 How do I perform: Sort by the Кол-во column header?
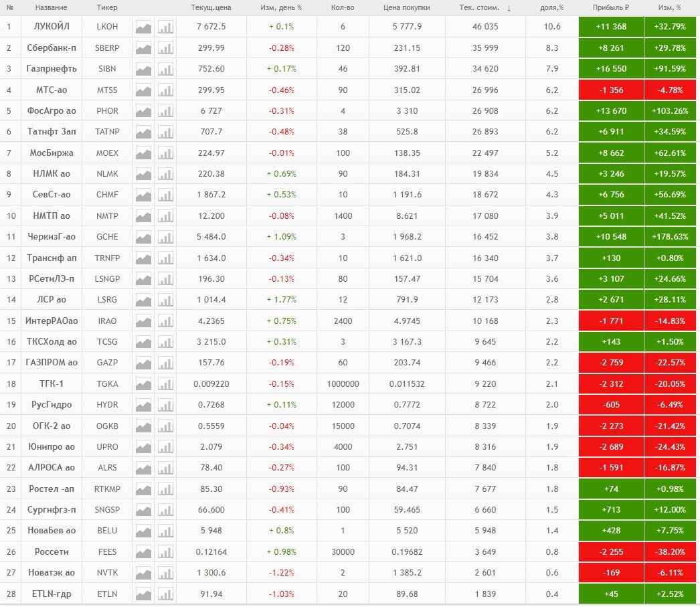pos(343,7)
